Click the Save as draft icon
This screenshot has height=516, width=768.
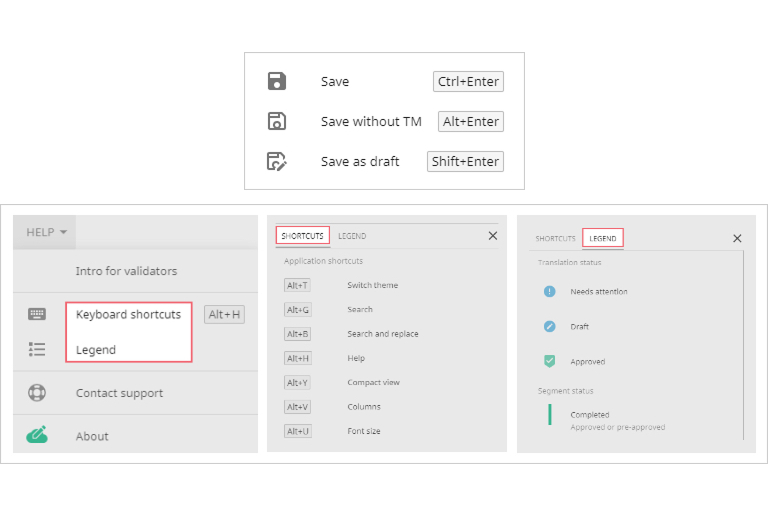click(x=277, y=162)
